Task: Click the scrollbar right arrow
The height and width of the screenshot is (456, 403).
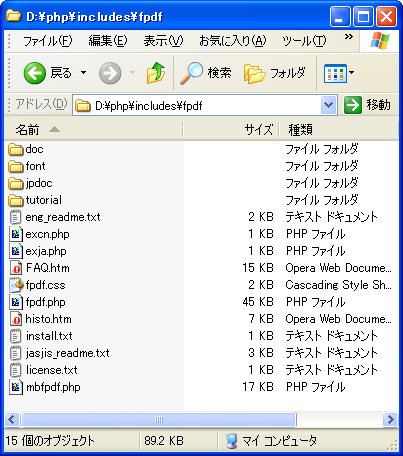Action: [390, 420]
